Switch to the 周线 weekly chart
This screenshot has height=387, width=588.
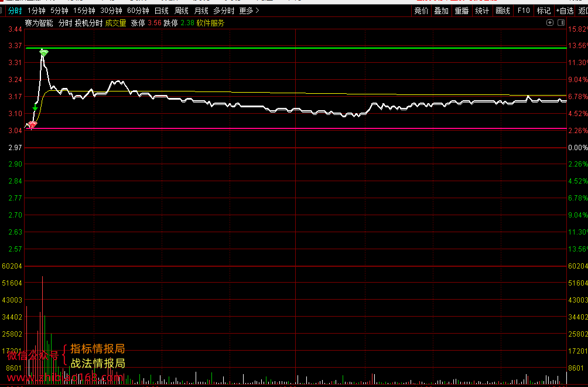(182, 11)
